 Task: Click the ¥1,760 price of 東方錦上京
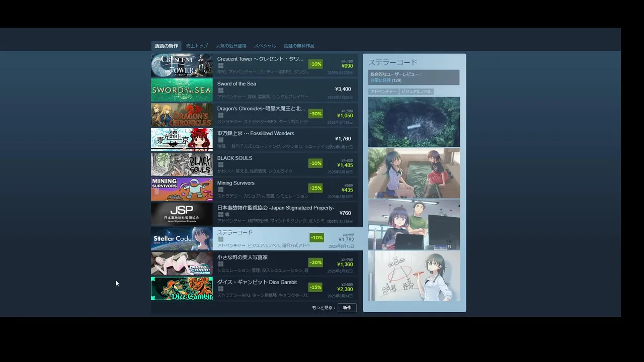point(343,139)
